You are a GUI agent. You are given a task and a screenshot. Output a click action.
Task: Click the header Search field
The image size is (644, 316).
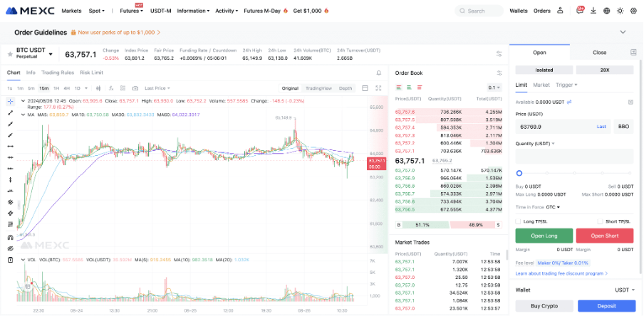(479, 11)
